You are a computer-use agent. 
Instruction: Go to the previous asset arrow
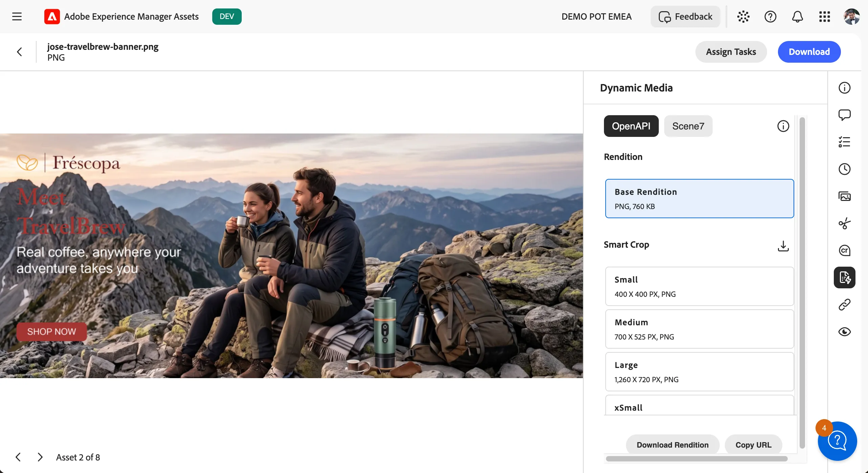point(18,457)
